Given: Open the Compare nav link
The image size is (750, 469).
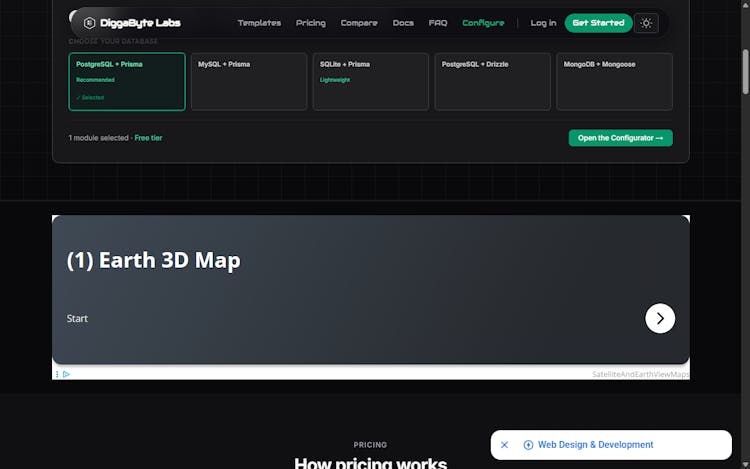Looking at the screenshot, I should point(359,23).
